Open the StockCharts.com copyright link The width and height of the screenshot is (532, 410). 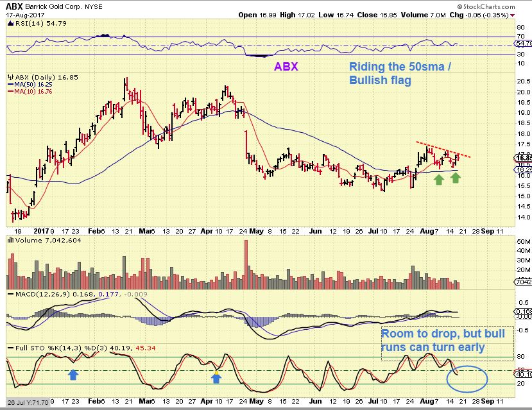coord(486,6)
